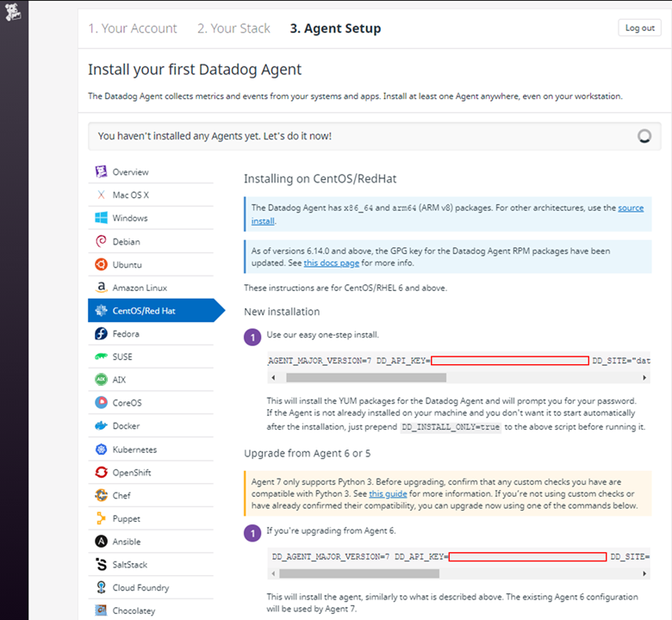Click the AIX icon

pos(101,380)
